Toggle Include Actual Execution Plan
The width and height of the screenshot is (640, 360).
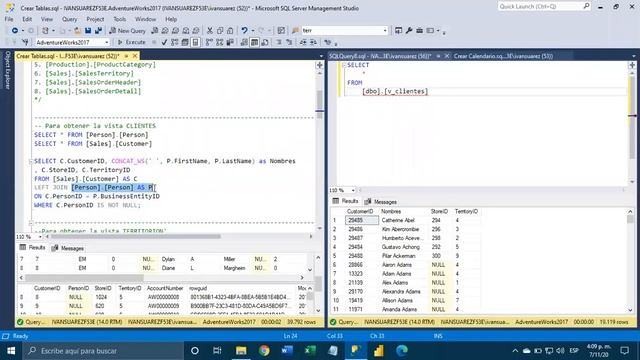click(209, 42)
